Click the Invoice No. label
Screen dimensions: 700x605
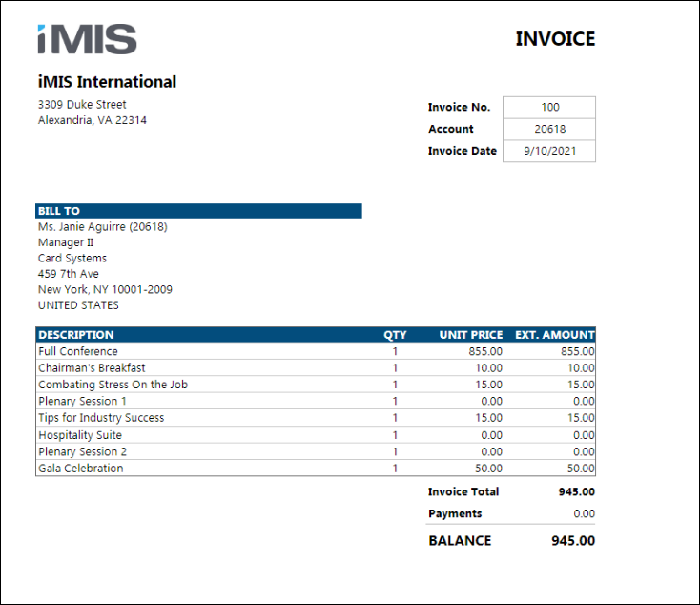coord(460,107)
